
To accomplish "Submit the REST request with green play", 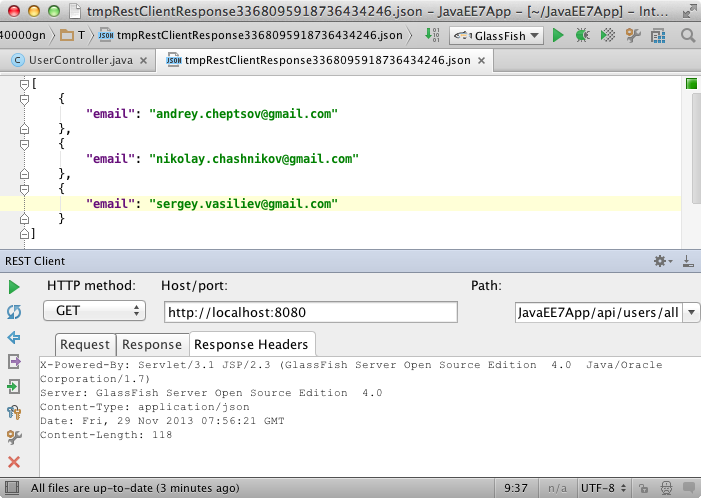I will click(14, 287).
